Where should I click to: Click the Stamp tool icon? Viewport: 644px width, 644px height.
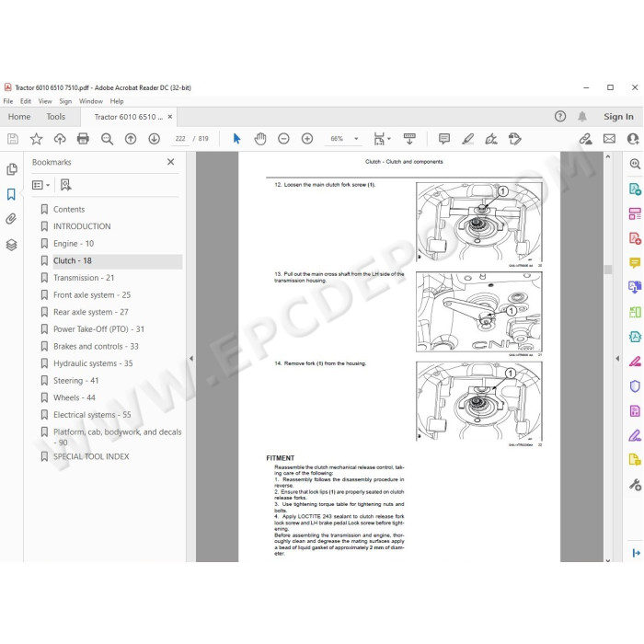[514, 139]
